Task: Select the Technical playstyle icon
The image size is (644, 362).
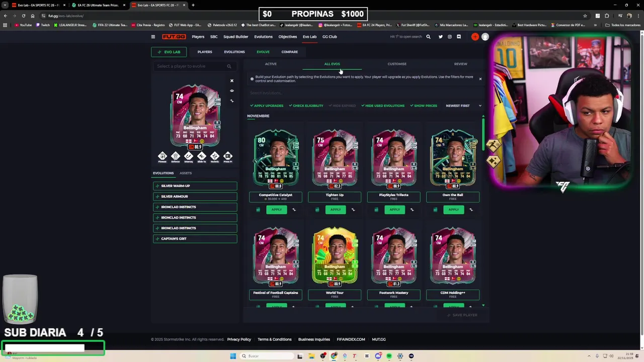Action: 214,156
